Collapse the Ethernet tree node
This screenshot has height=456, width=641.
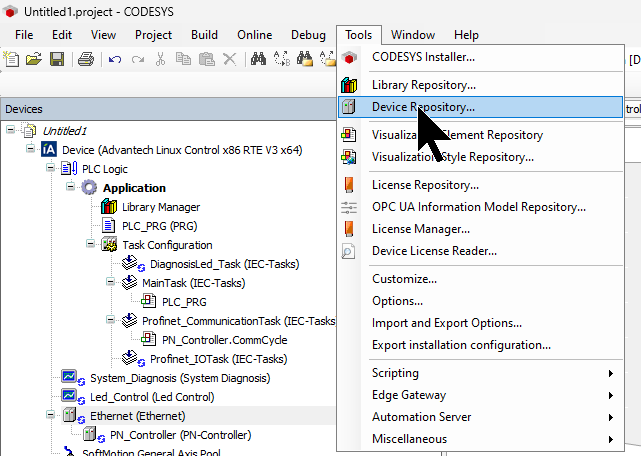pos(50,415)
